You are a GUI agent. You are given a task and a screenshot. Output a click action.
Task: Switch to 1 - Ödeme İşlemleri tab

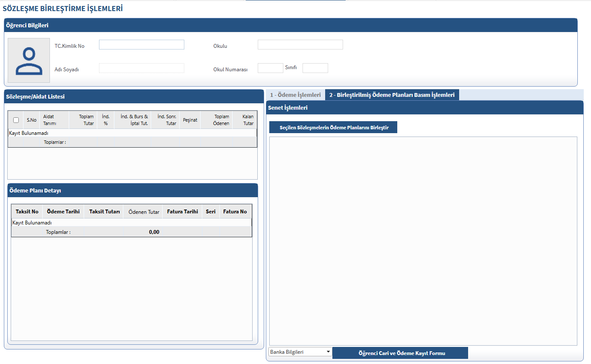pyautogui.click(x=295, y=95)
